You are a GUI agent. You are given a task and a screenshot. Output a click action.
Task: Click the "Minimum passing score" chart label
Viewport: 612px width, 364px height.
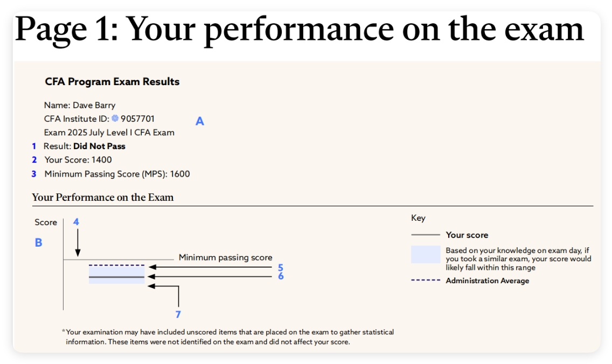point(225,258)
